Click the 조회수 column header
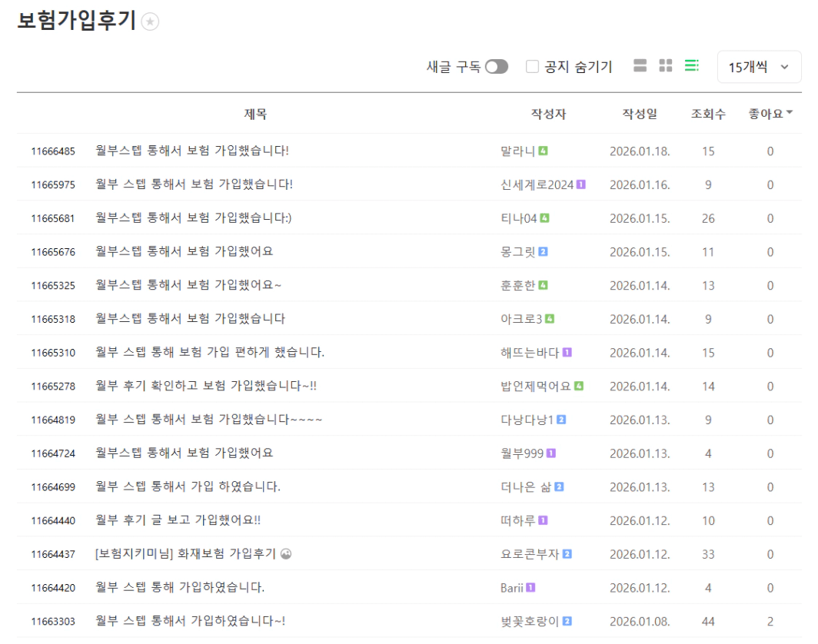 707,114
